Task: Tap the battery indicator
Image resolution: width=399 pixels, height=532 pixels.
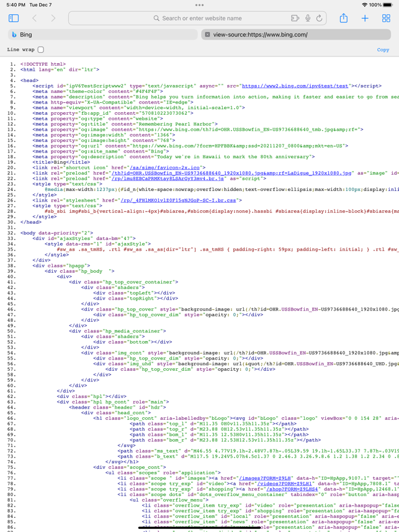Action: tap(388, 5)
